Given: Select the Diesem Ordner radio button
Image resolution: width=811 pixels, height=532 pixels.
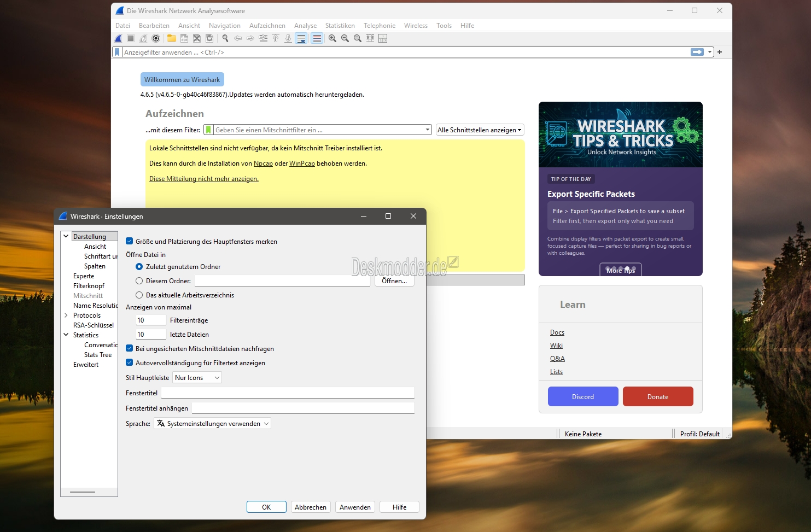Looking at the screenshot, I should [139, 281].
